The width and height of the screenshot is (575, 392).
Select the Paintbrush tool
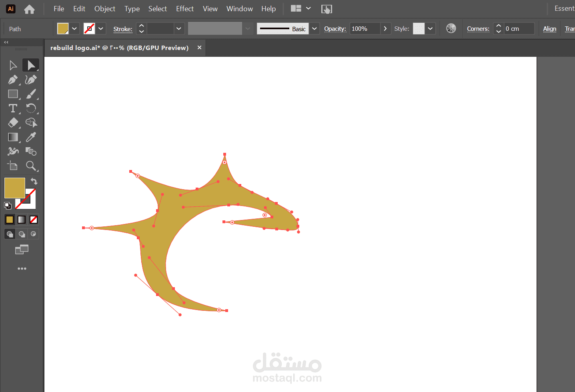pyautogui.click(x=31, y=94)
